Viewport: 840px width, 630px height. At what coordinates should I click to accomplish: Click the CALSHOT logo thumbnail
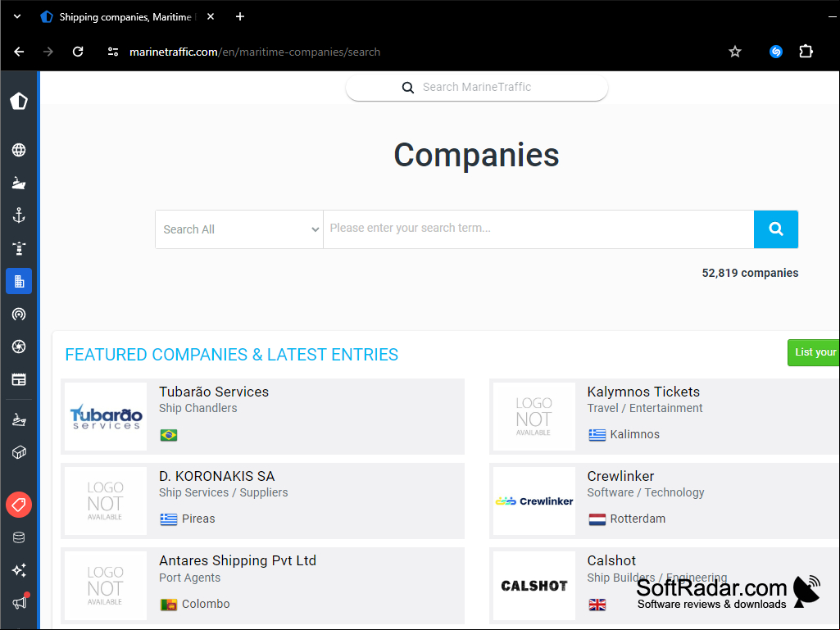tap(534, 586)
